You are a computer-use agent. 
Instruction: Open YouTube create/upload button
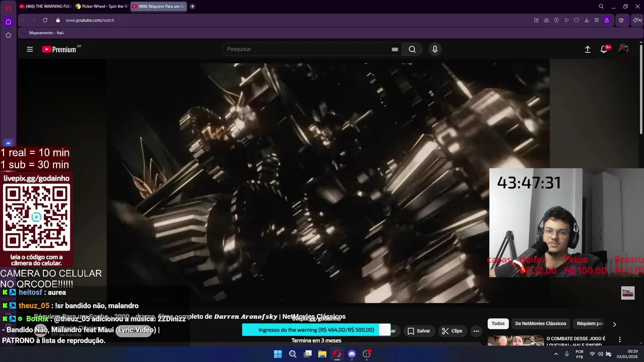[587, 49]
